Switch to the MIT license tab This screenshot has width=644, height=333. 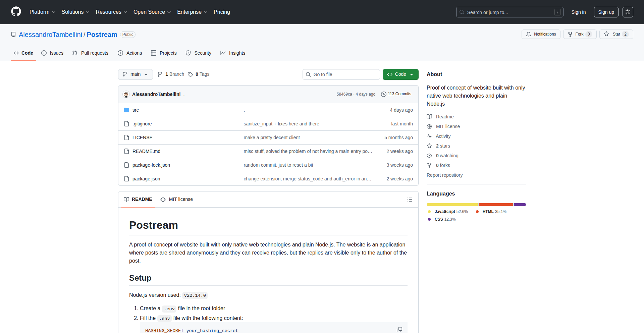point(177,199)
